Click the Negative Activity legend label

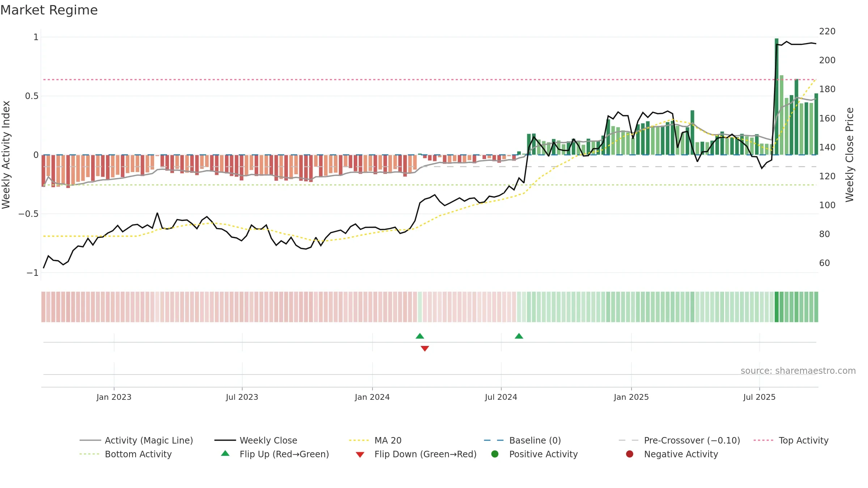[681, 454]
